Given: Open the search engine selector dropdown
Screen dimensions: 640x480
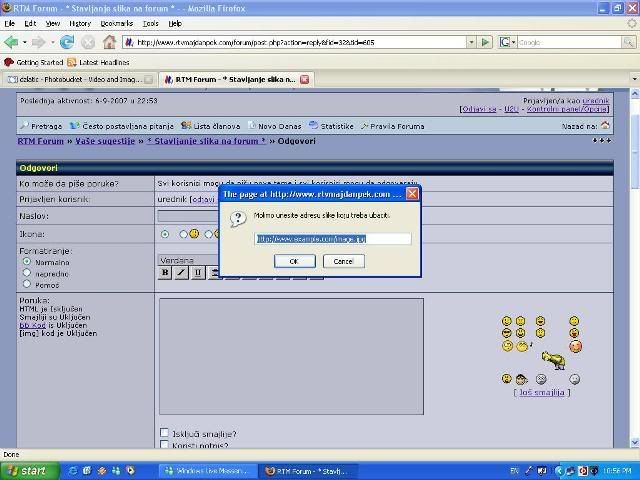Looking at the screenshot, I should [x=507, y=42].
